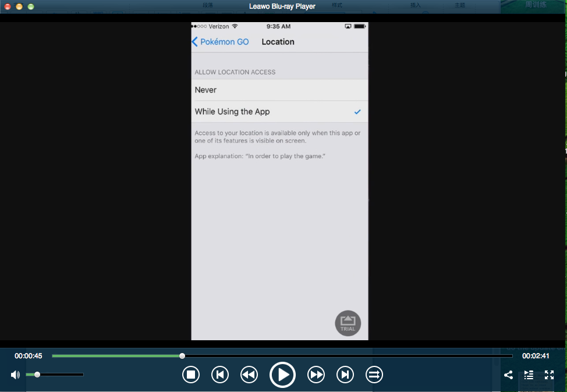Click the elapsed time 00:00:45
This screenshot has width=567, height=392.
pyautogui.click(x=28, y=356)
